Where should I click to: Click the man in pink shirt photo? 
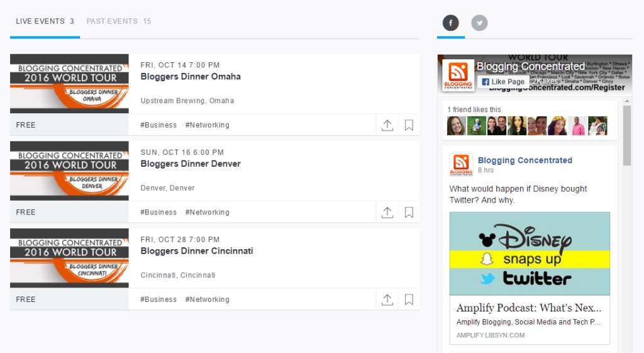click(x=577, y=126)
